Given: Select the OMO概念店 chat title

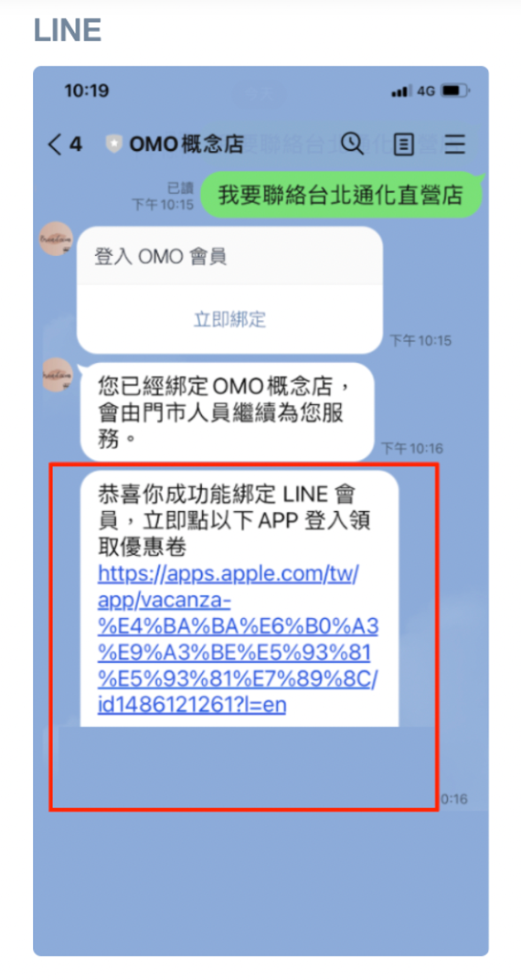Looking at the screenshot, I should 186,144.
